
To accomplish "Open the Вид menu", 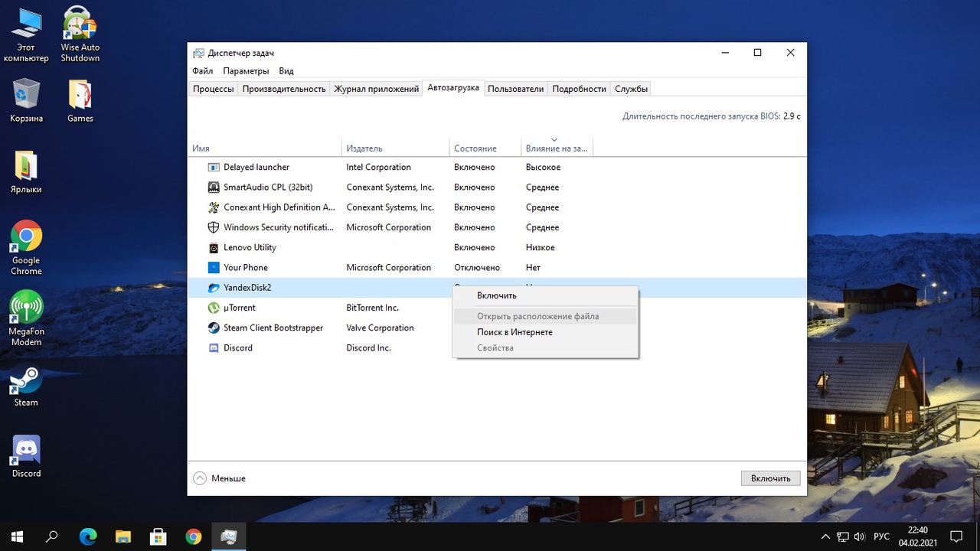I will [x=286, y=71].
